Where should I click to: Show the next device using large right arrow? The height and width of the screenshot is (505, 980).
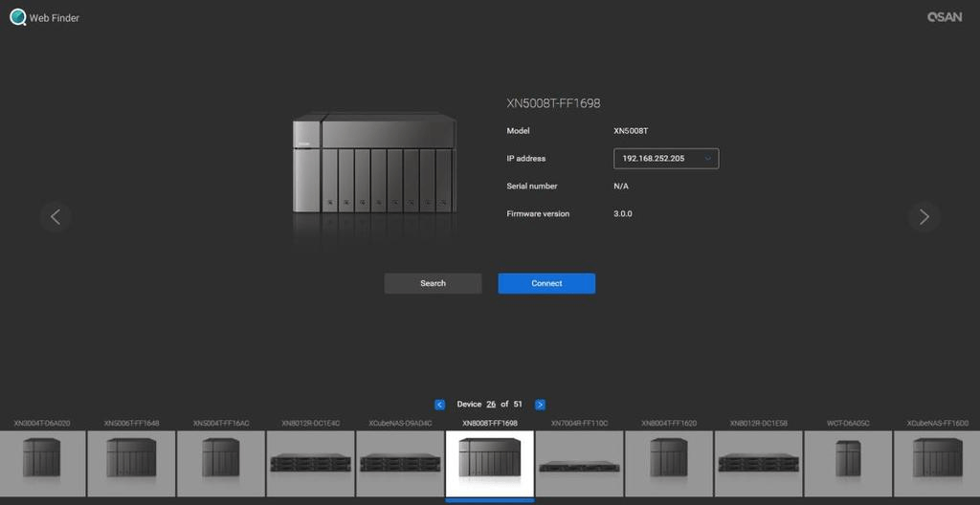pyautogui.click(x=924, y=217)
